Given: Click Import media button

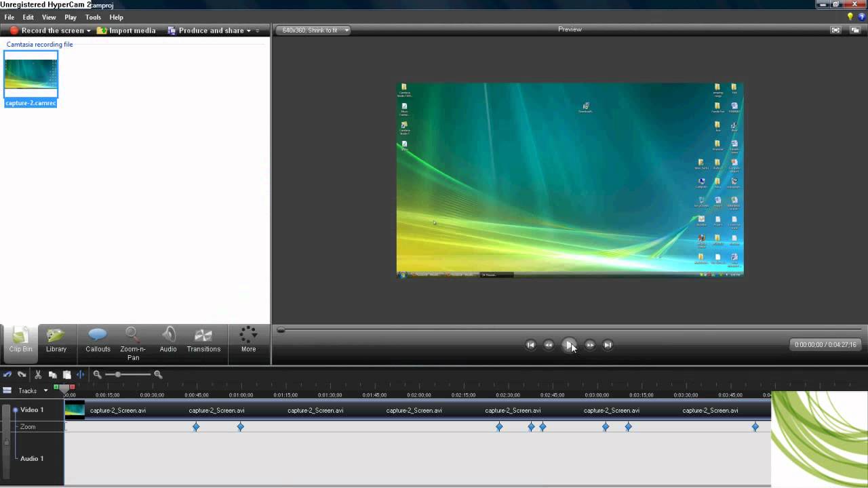Looking at the screenshot, I should [127, 30].
